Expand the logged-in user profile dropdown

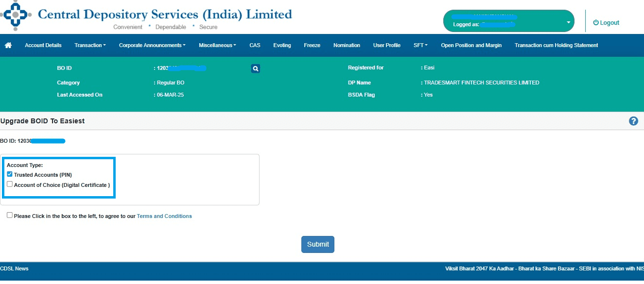tap(568, 22)
